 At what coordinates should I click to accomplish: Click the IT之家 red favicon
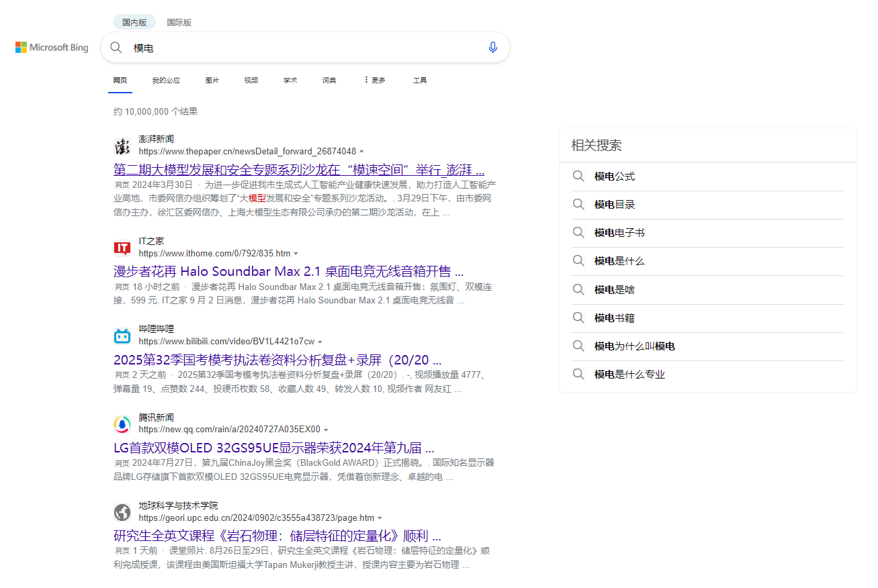(x=122, y=248)
